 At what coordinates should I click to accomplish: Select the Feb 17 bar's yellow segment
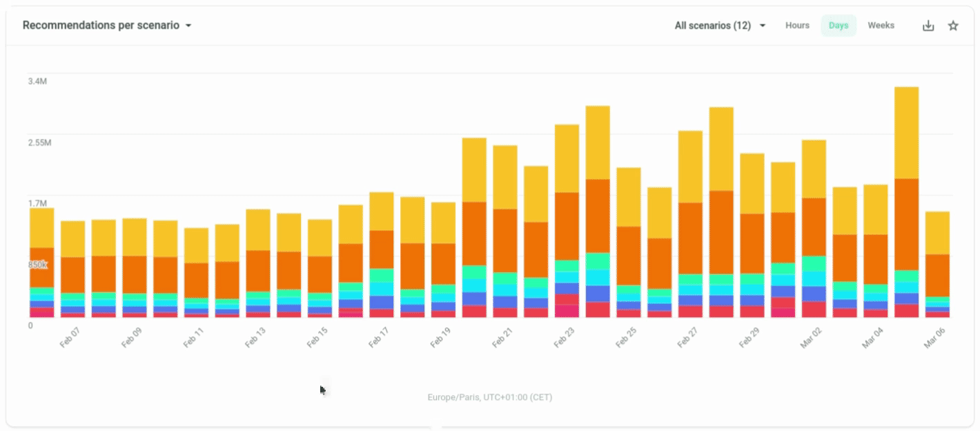(382, 211)
